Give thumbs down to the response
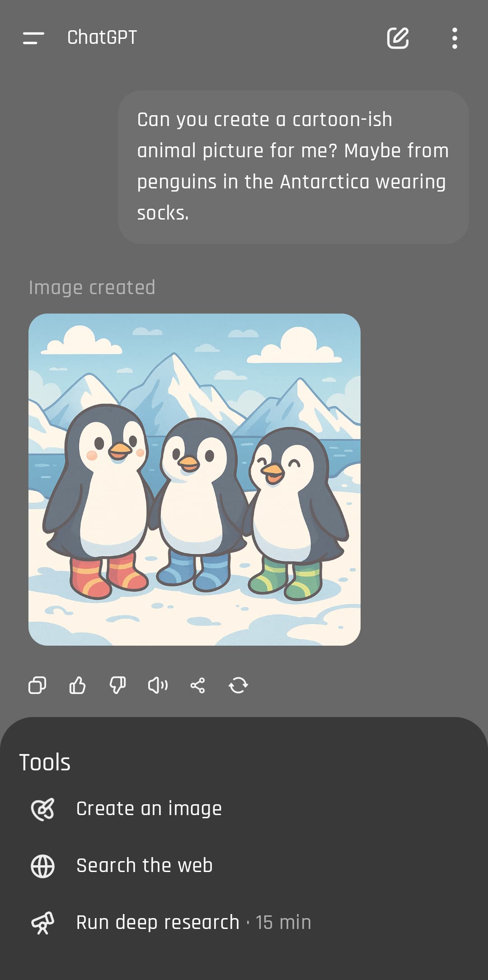 117,685
